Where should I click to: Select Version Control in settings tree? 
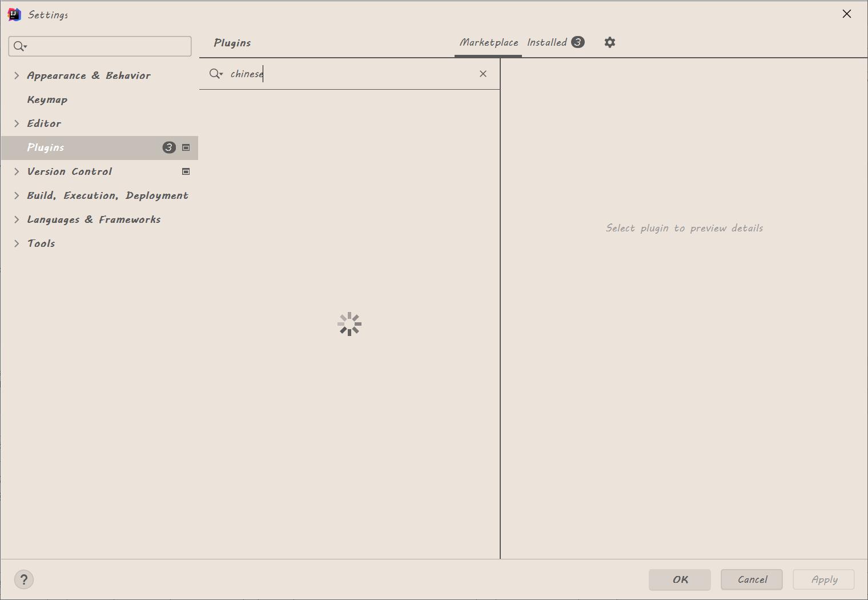tap(70, 171)
